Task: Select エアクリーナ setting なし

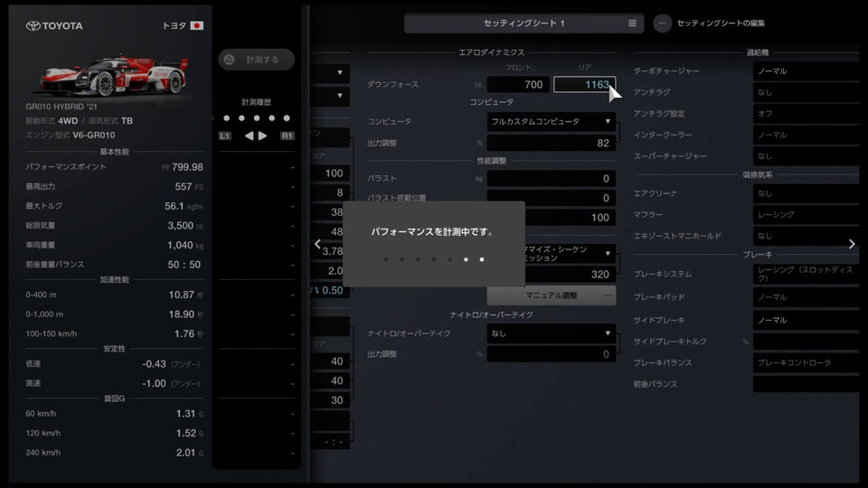Action: pyautogui.click(x=806, y=193)
